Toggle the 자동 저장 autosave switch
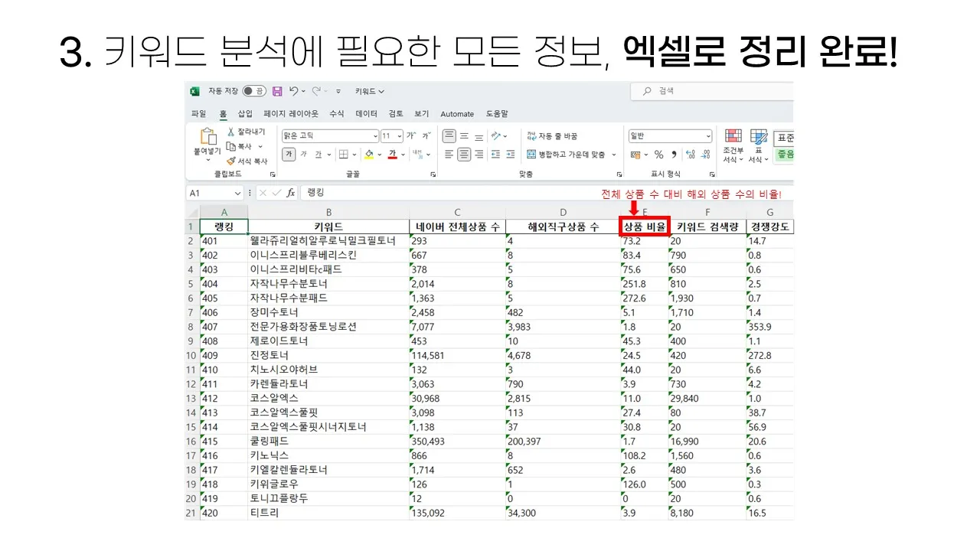This screenshot has width=980, height=551. tap(254, 91)
